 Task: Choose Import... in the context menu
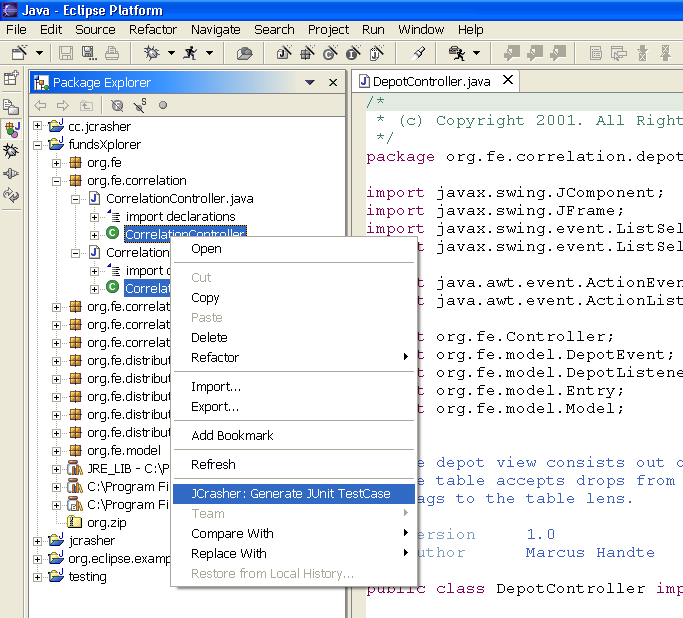[294, 387]
